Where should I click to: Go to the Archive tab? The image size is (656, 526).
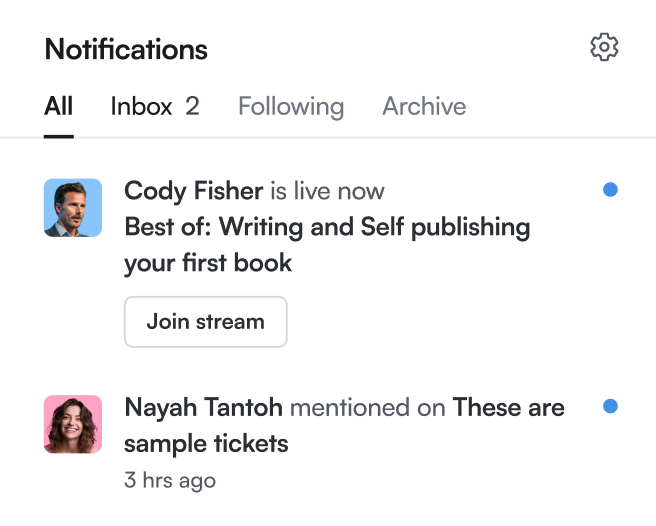point(424,106)
